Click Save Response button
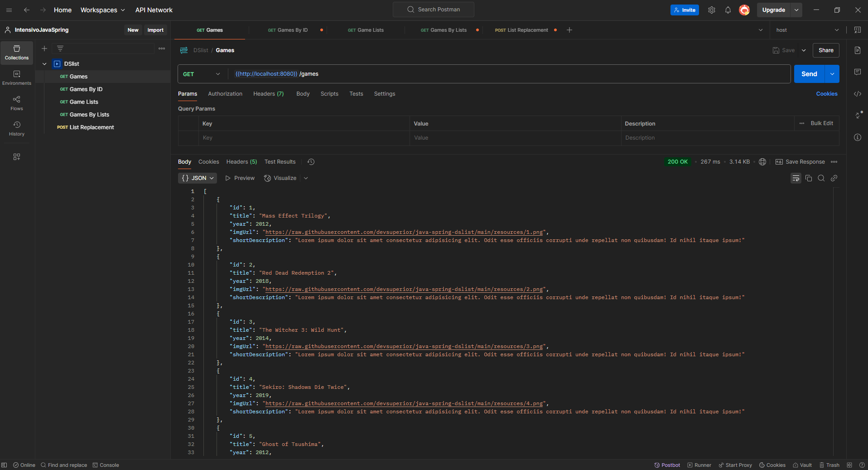This screenshot has width=868, height=470. click(800, 162)
